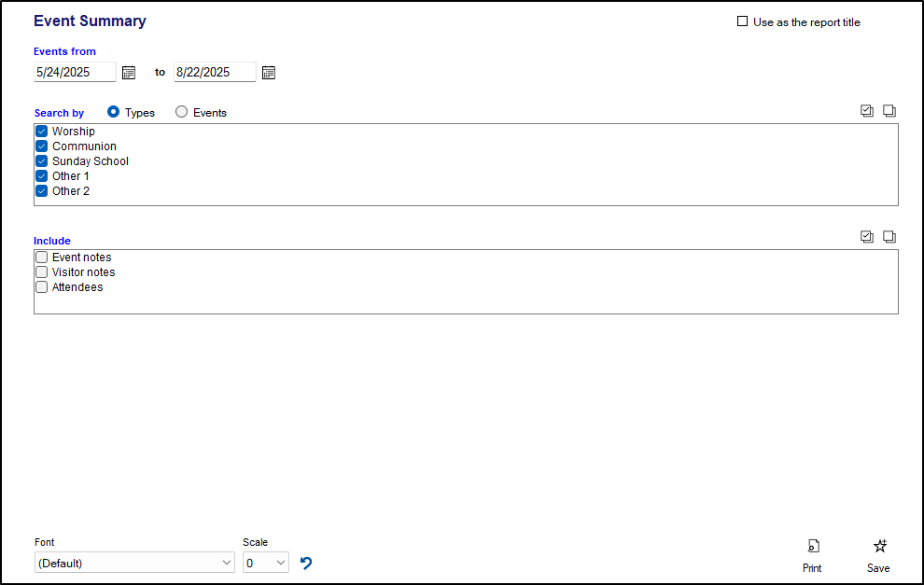924x585 pixels.
Task: Check the 'Event notes' option
Action: pos(41,257)
